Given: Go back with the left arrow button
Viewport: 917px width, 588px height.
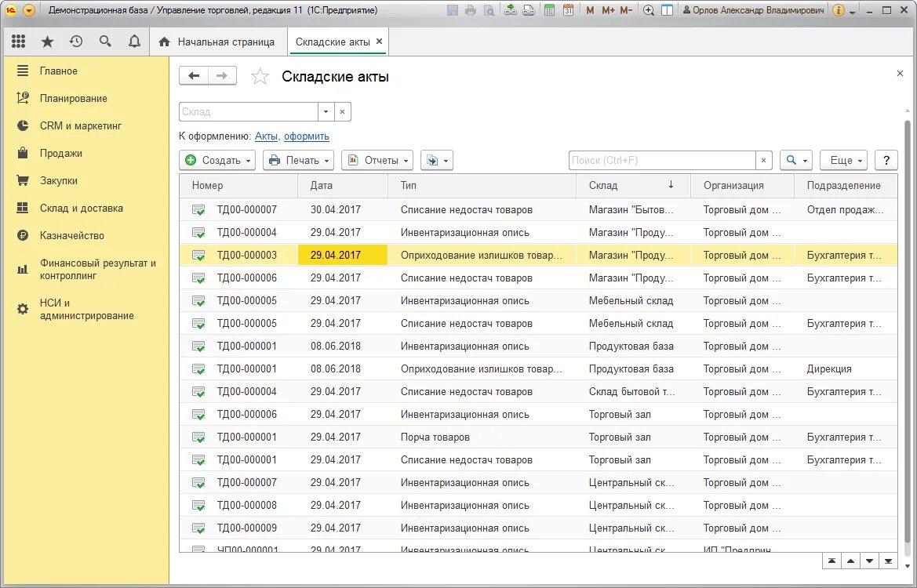Looking at the screenshot, I should [194, 76].
